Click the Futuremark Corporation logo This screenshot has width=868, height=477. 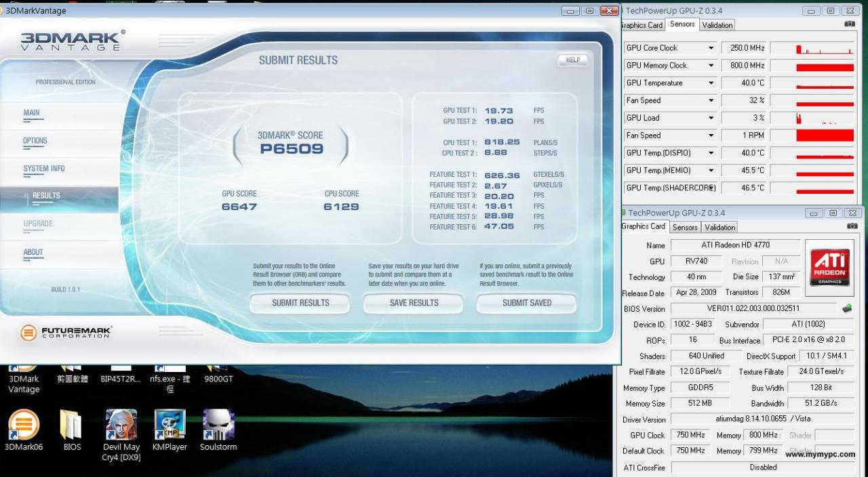point(66,333)
